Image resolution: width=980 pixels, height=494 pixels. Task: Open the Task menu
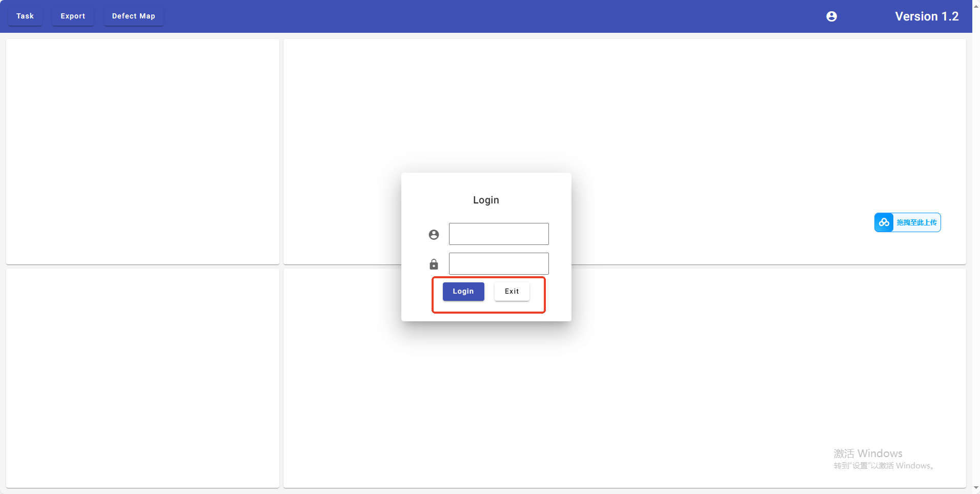point(25,16)
